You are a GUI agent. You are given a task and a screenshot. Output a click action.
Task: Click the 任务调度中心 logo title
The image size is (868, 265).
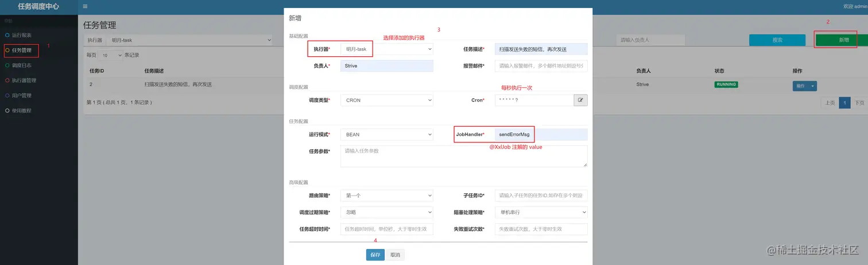(38, 6)
